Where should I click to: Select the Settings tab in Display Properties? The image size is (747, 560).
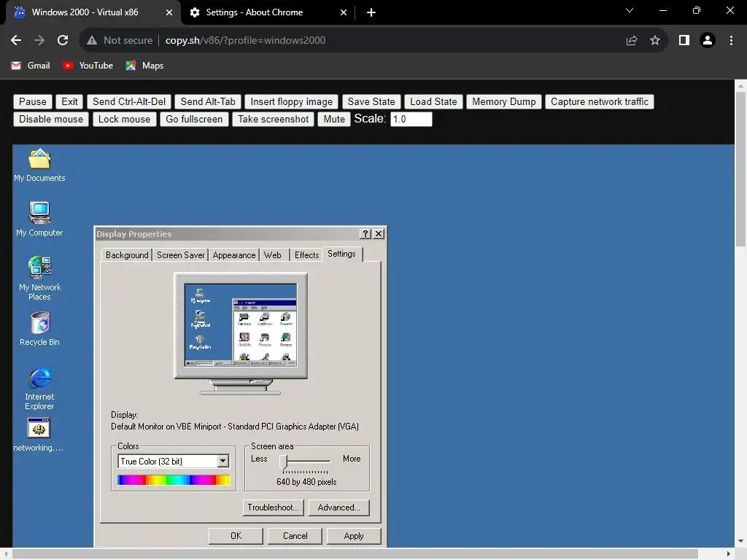(x=341, y=254)
